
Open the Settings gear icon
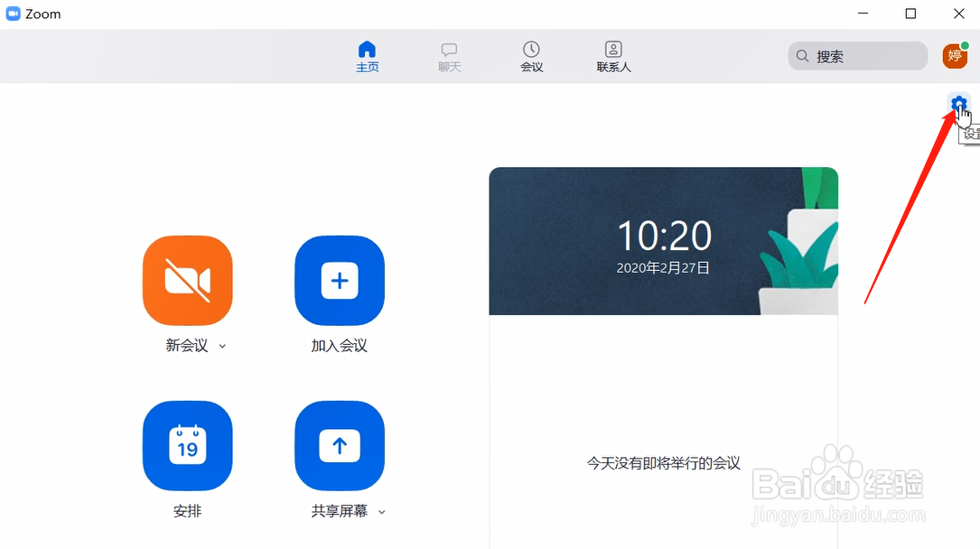click(x=958, y=103)
